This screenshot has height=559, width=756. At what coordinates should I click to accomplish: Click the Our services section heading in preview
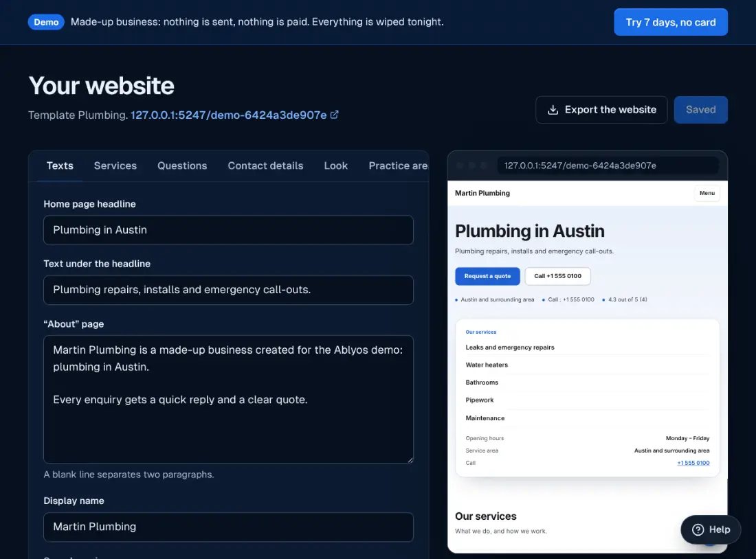[485, 516]
